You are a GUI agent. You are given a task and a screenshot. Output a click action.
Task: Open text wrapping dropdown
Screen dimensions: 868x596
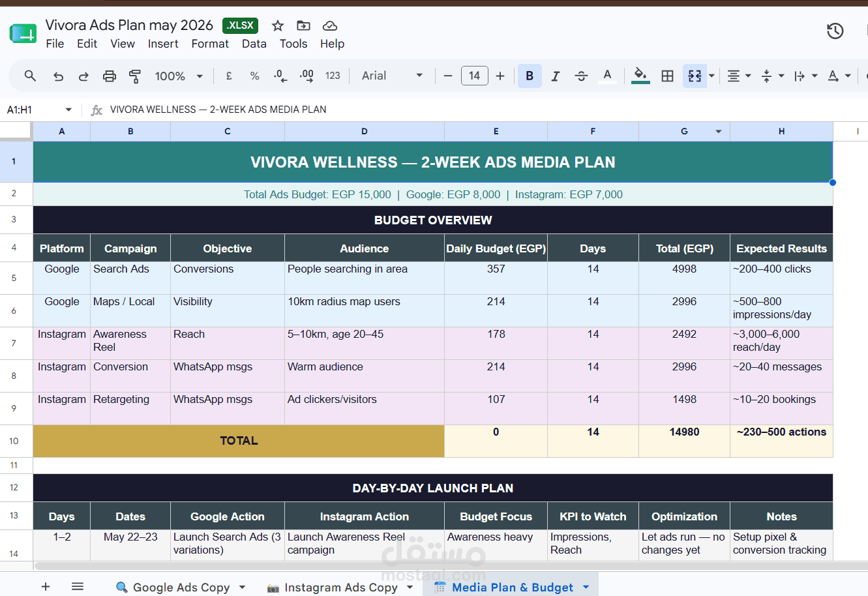click(x=805, y=76)
